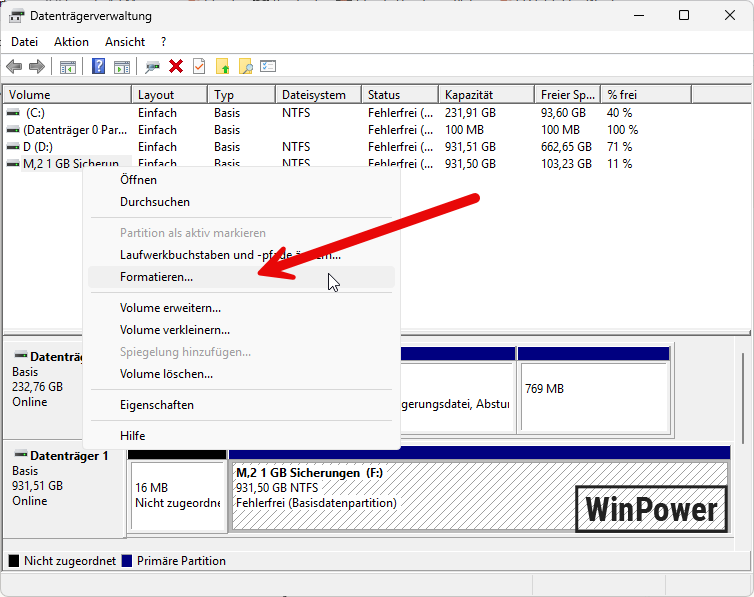Click the back arrow toolbar icon
Viewport: 754px width, 597px height.
[14, 67]
